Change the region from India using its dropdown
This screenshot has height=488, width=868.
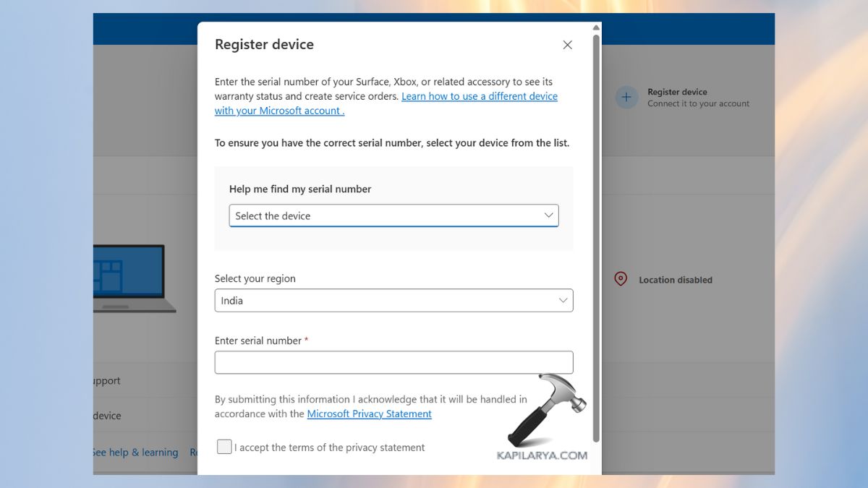(394, 300)
